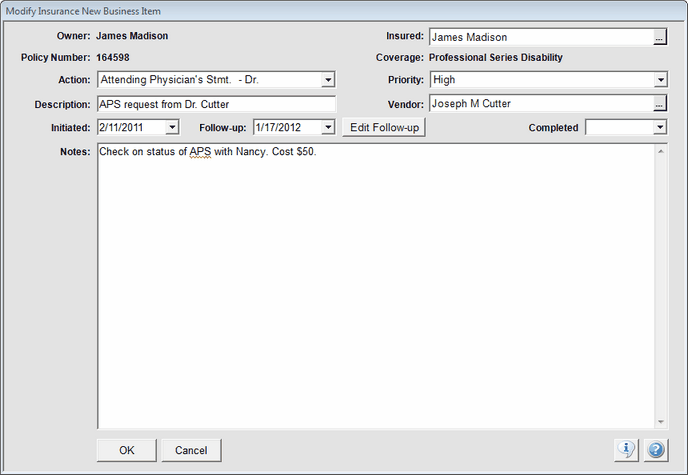
Task: Click the ellipsis button beside Insured field
Action: coord(659,37)
